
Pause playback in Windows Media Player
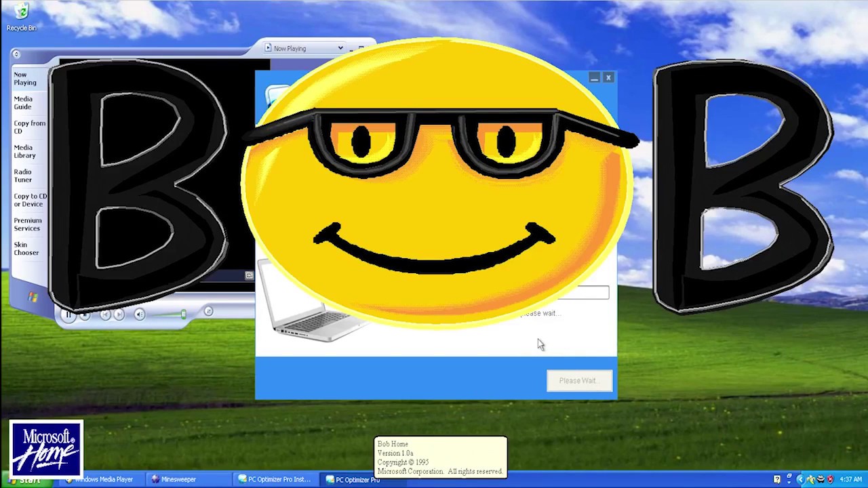[x=68, y=314]
